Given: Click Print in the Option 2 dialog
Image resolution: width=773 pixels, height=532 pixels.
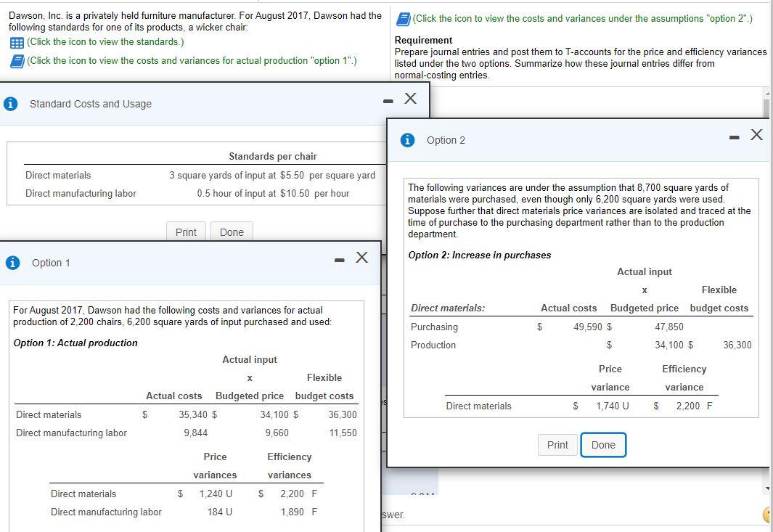Looking at the screenshot, I should [x=557, y=445].
